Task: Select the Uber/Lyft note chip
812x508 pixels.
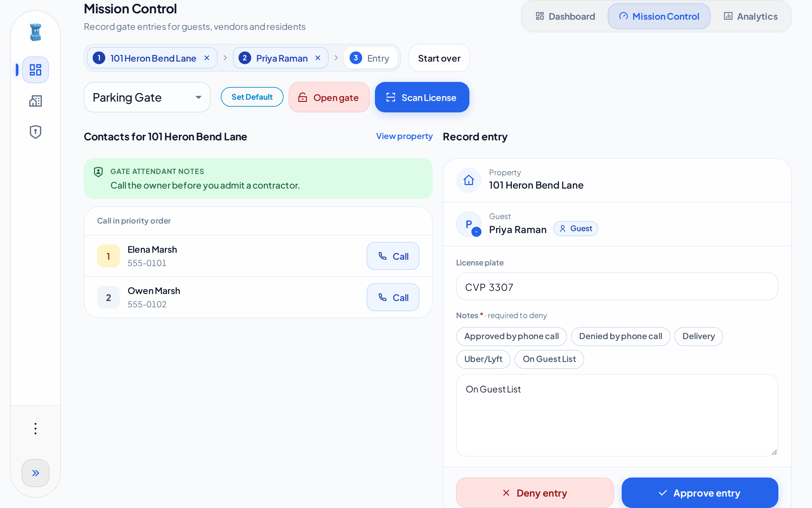Action: click(x=483, y=359)
